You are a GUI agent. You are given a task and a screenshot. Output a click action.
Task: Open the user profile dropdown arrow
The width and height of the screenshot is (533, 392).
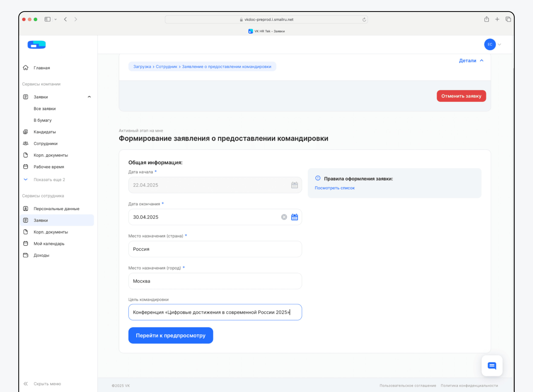(499, 44)
